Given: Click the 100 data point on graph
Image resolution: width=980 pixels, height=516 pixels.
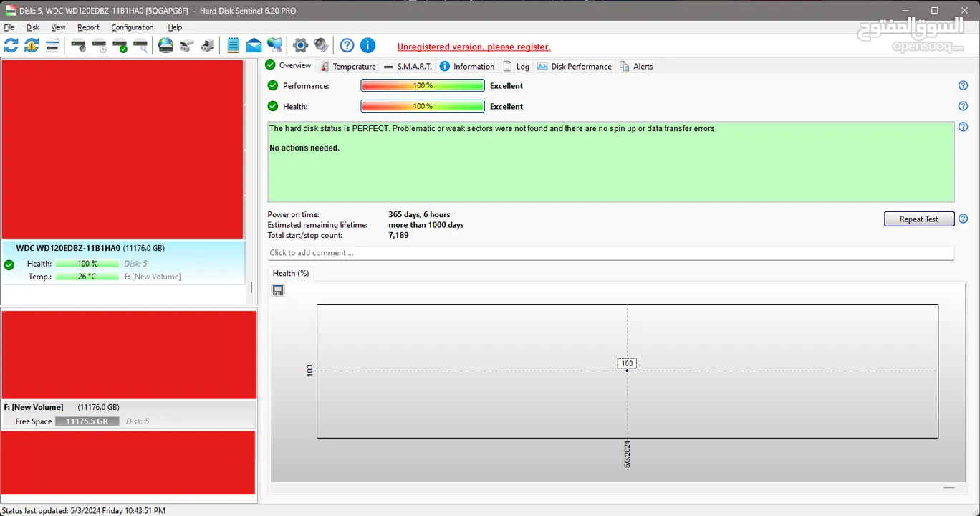Looking at the screenshot, I should pos(627,363).
